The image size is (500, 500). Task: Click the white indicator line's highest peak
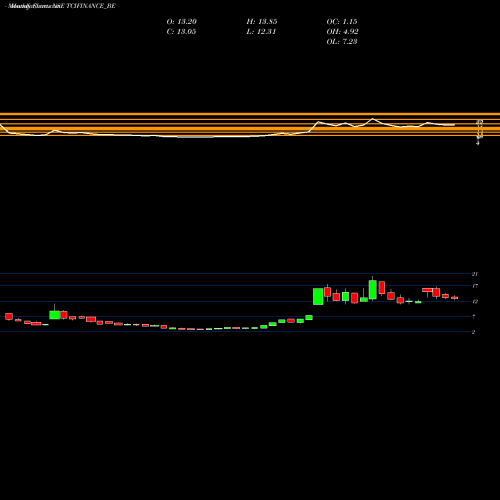[373, 119]
